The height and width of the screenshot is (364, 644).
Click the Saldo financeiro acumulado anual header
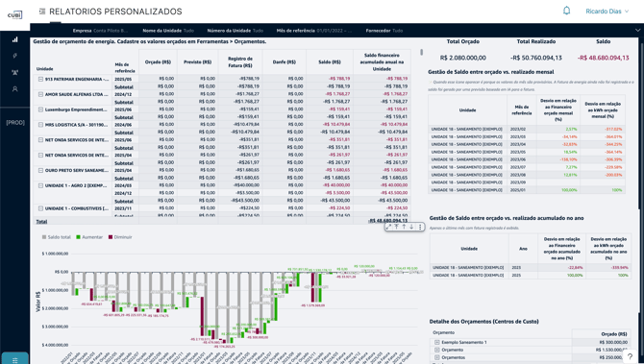click(382, 62)
